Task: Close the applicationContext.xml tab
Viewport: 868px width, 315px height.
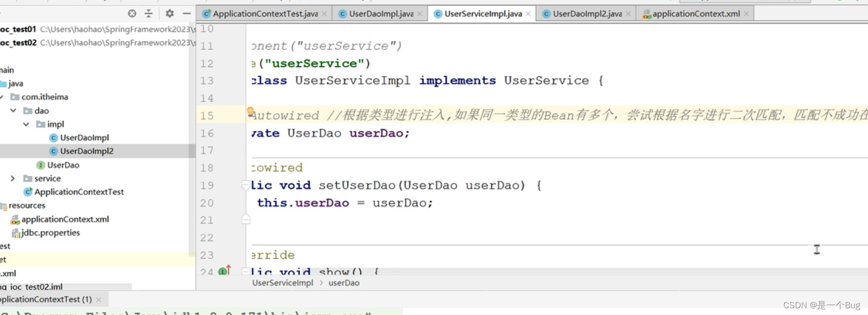Action: tap(746, 14)
